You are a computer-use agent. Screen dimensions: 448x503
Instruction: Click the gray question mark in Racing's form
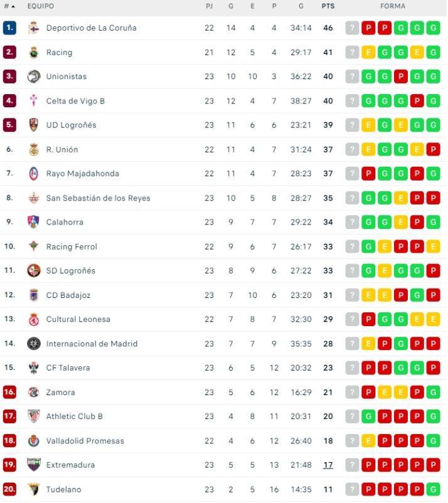[x=353, y=52]
